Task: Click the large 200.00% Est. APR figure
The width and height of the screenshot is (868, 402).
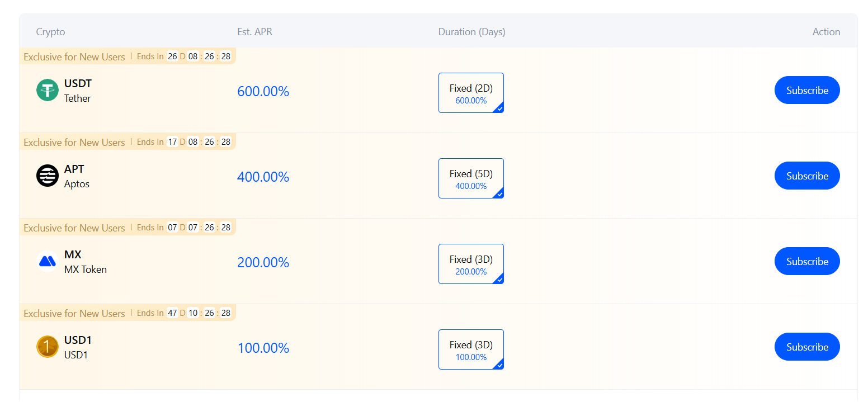Action: click(263, 263)
